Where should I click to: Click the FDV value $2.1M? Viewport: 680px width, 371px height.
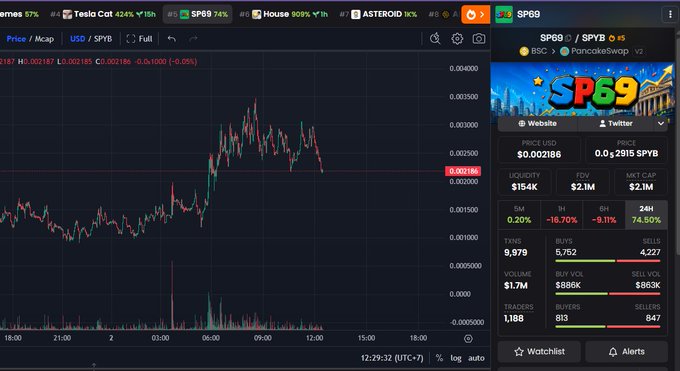coord(582,187)
